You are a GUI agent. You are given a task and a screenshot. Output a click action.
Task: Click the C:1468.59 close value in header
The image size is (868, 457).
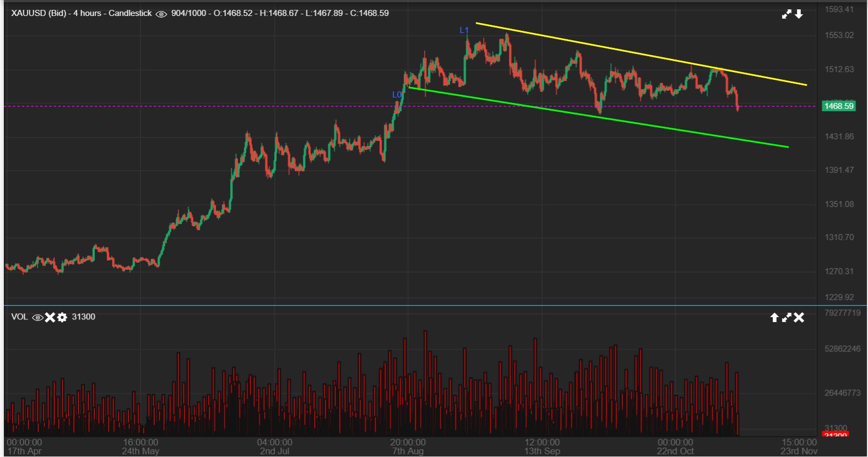370,13
